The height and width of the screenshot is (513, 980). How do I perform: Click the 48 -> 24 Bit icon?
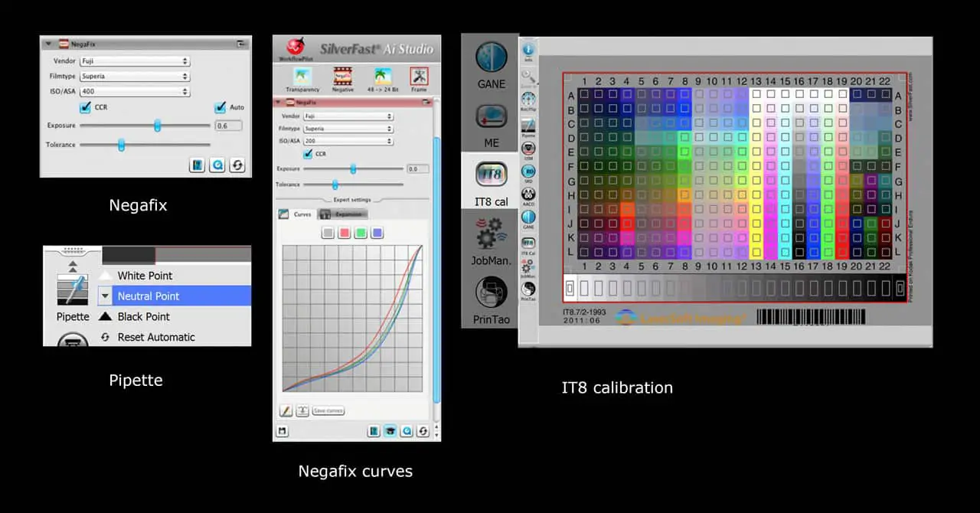[382, 77]
